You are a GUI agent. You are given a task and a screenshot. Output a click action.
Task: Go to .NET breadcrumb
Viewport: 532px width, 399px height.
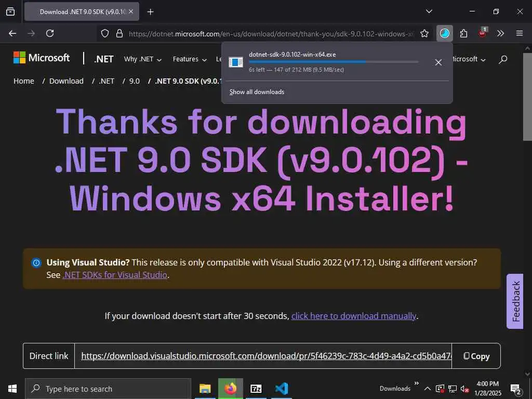click(107, 81)
